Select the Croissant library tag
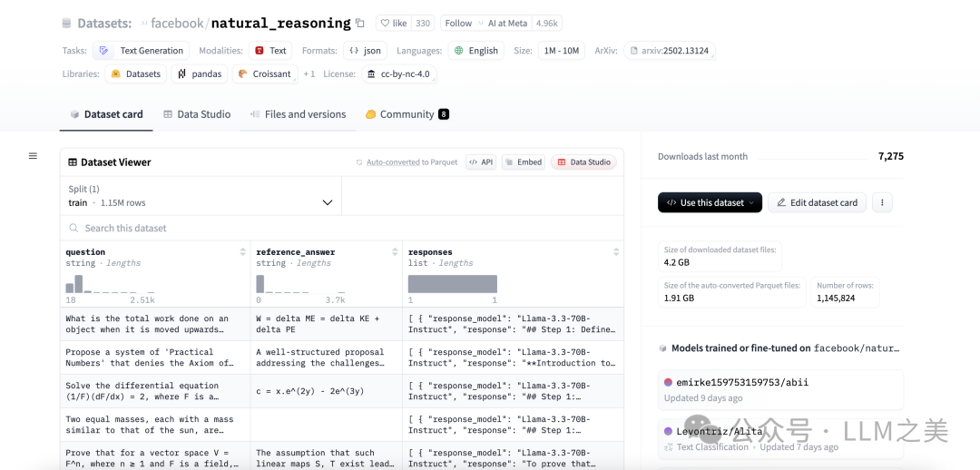Viewport: 980px width, 470px height. pos(265,73)
